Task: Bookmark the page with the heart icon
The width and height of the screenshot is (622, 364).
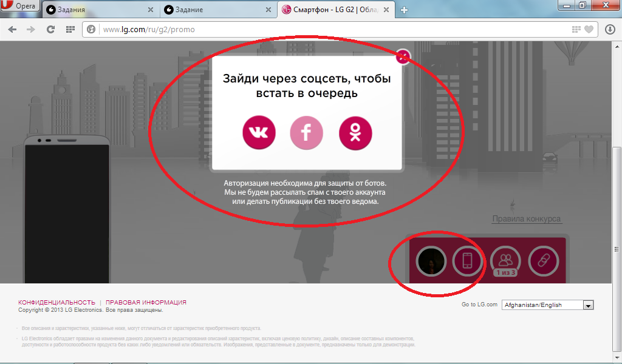Action: [589, 29]
